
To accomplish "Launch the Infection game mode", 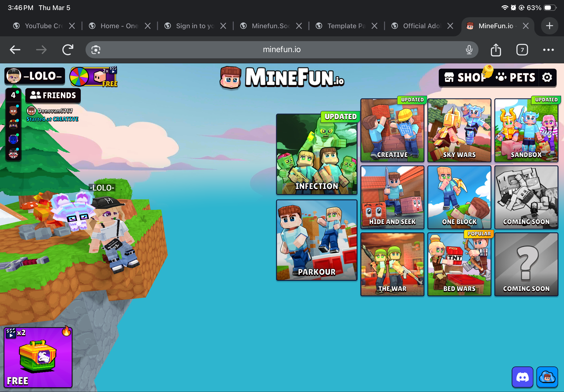I will 316,154.
